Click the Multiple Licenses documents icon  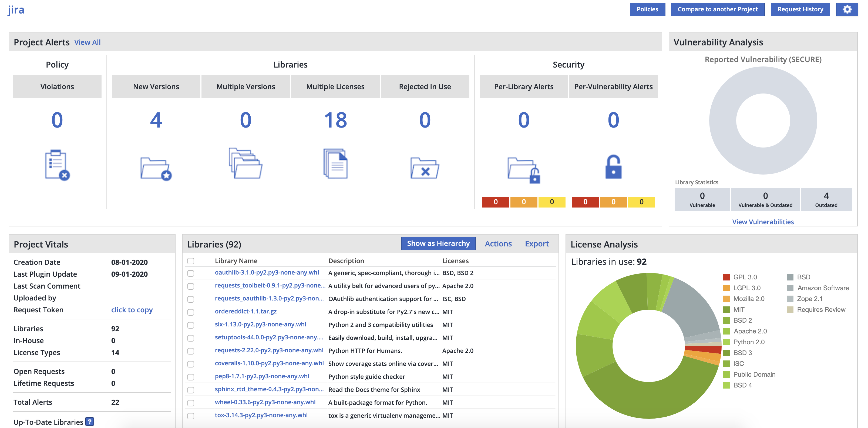[x=335, y=164]
